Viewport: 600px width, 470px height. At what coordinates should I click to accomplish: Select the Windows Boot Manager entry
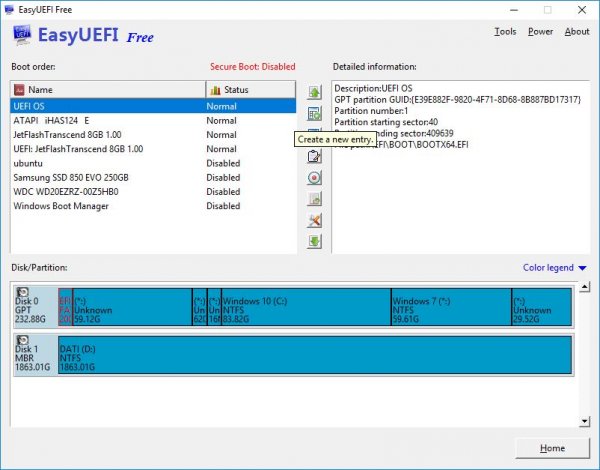153,206
